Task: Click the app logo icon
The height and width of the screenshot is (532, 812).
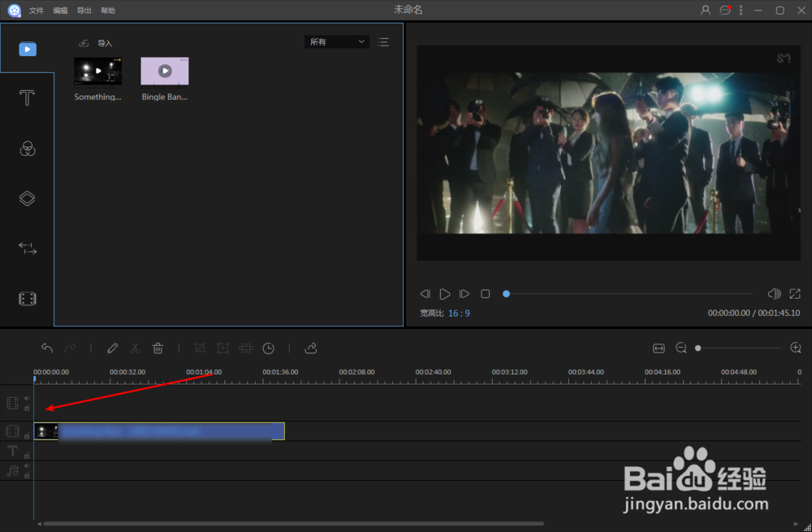Action: 15,11
